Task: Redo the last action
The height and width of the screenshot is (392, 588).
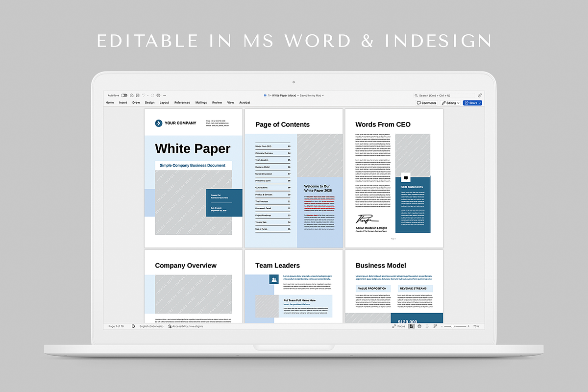Action: 152,96
